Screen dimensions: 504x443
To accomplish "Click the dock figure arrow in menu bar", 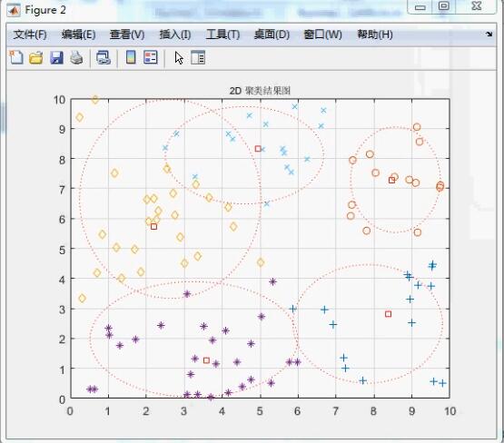I will pos(489,34).
